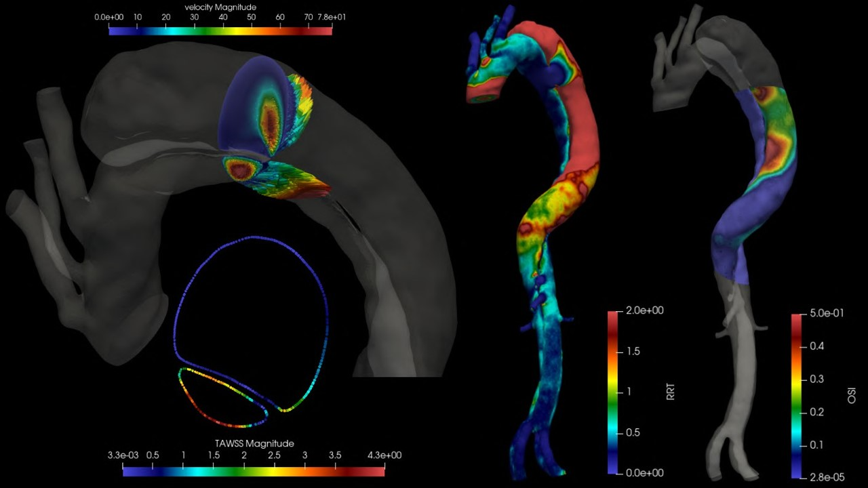The image size is (868, 488).
Task: Select the upper velocity slice in the arch
Action: click(x=261, y=108)
